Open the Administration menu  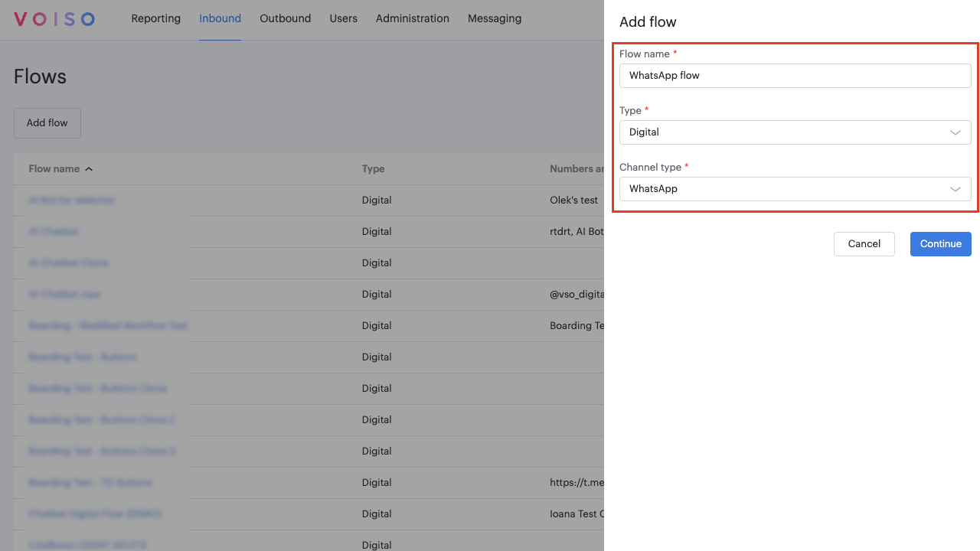tap(413, 18)
